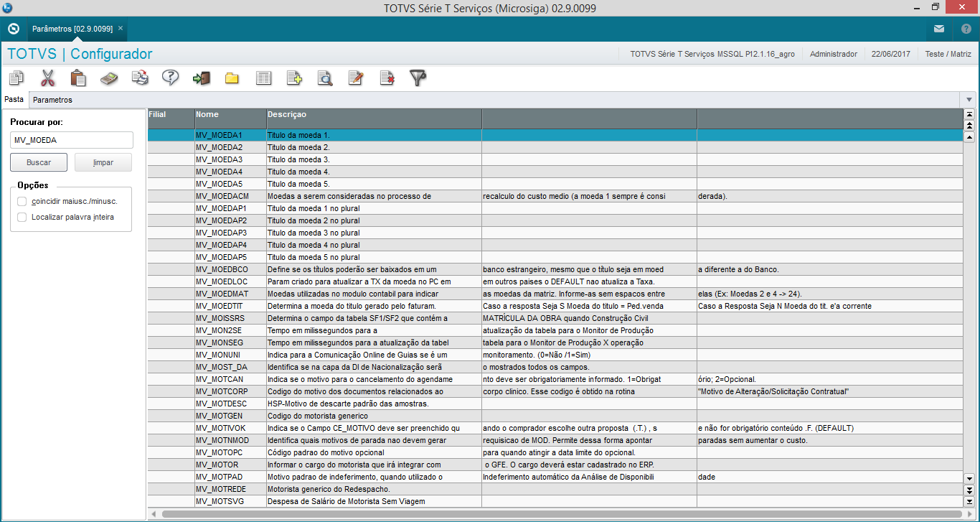Select the MV_MOEDACM parameter row
980x522 pixels.
point(555,195)
